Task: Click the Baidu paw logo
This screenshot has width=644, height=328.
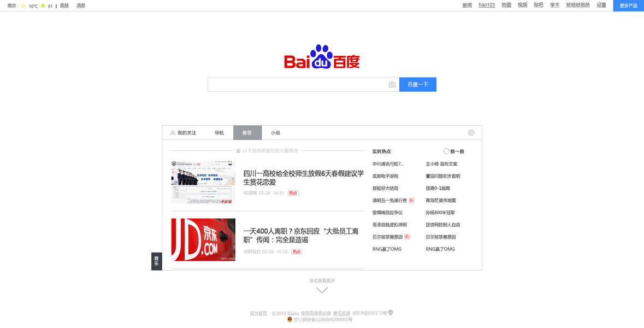Action: pyautogui.click(x=321, y=57)
